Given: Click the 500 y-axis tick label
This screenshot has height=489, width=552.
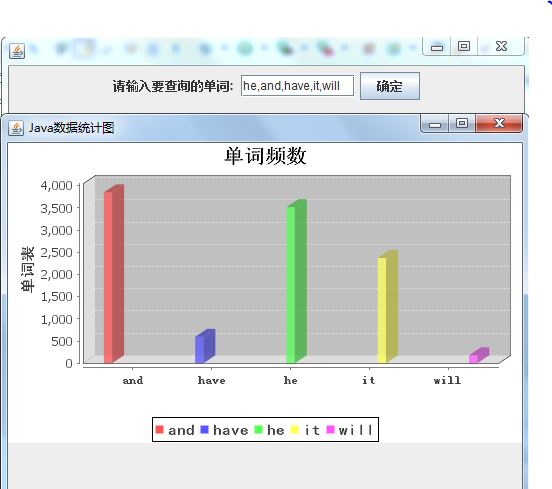Looking at the screenshot, I should pyautogui.click(x=62, y=341).
